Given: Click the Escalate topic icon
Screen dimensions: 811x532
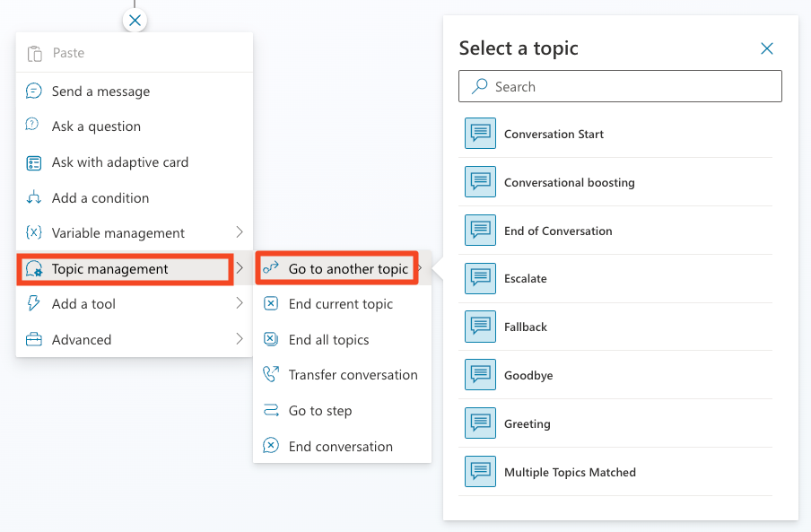Looking at the screenshot, I should pos(480,279).
